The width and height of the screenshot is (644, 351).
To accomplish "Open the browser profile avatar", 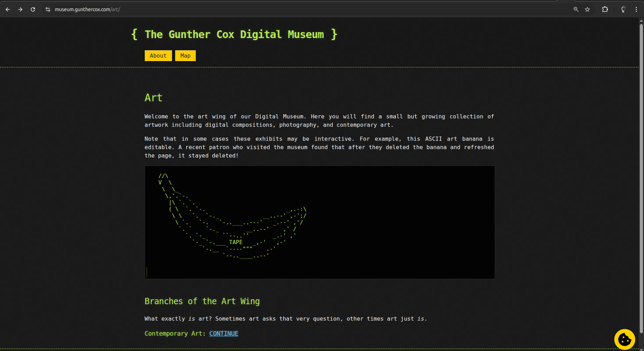I will click(x=623, y=9).
